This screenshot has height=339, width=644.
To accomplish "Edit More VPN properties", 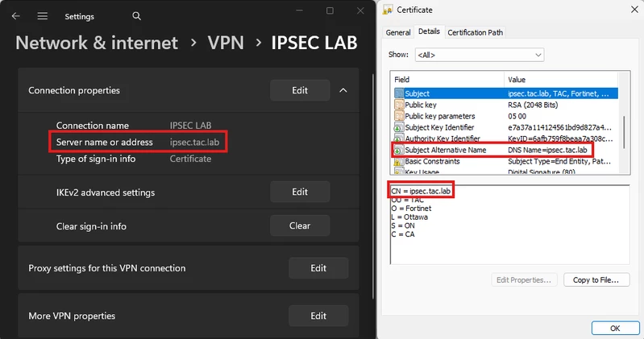I will (x=318, y=316).
